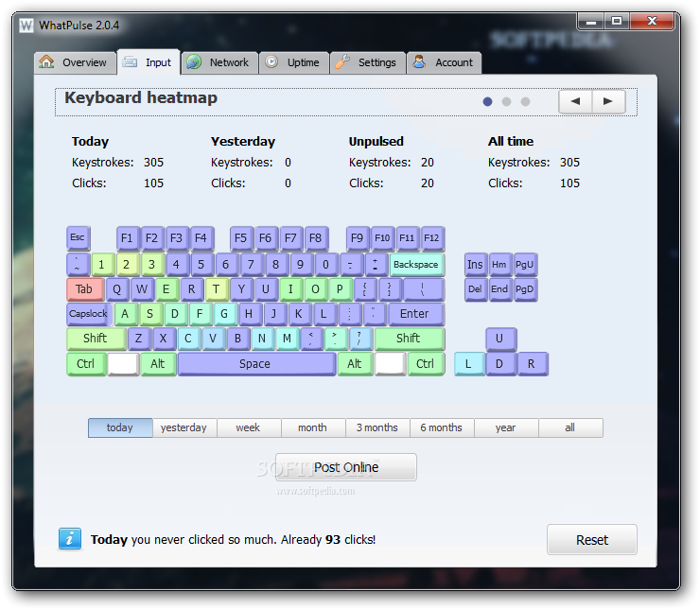This screenshot has height=610, width=700.
Task: Select the month time range
Action: tap(313, 427)
